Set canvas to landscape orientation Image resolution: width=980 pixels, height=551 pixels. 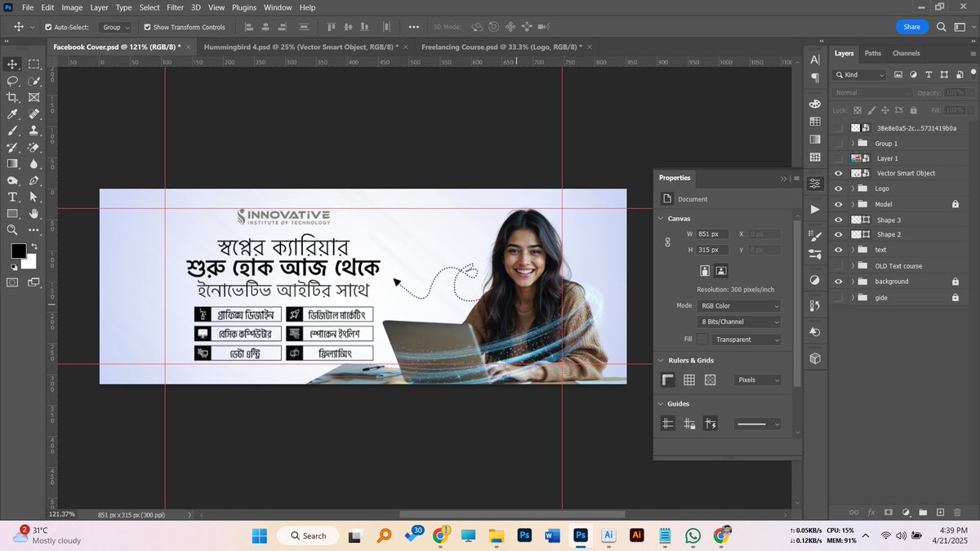(721, 270)
